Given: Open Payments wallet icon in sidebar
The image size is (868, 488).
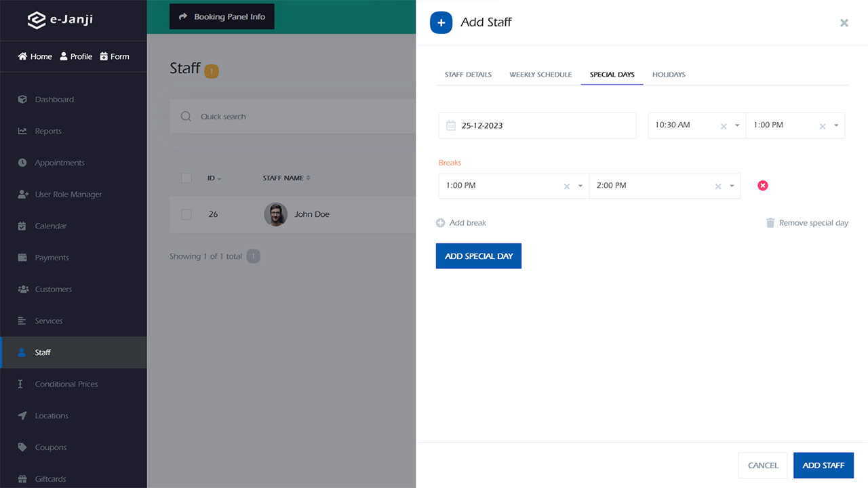Looking at the screenshot, I should 22,258.
